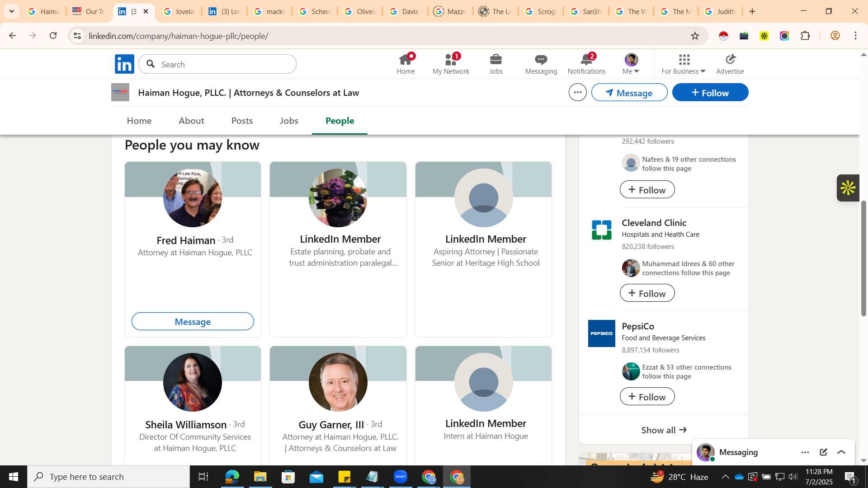This screenshot has width=868, height=488.
Task: Open the Notifications bell icon
Action: click(x=586, y=64)
